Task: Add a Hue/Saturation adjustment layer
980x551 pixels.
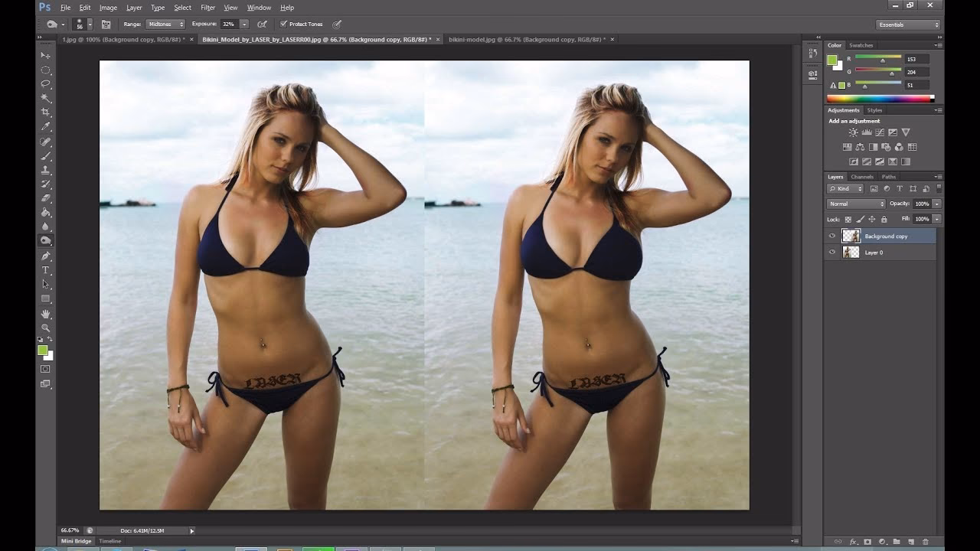Action: coord(848,147)
